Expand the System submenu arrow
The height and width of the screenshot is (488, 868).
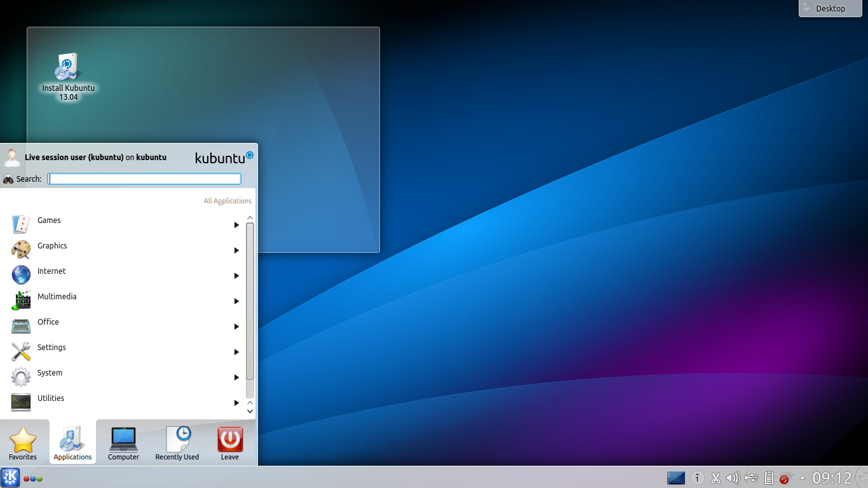coord(236,377)
